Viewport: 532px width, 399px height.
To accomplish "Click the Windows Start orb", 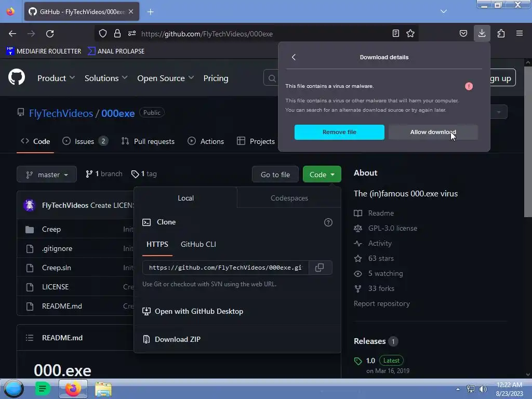I will coord(14,389).
